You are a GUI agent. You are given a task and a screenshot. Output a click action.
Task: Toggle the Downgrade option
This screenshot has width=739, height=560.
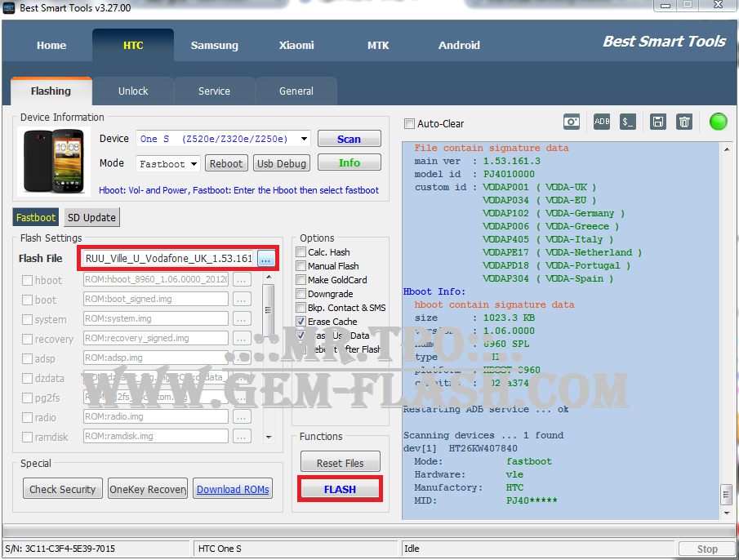(301, 293)
